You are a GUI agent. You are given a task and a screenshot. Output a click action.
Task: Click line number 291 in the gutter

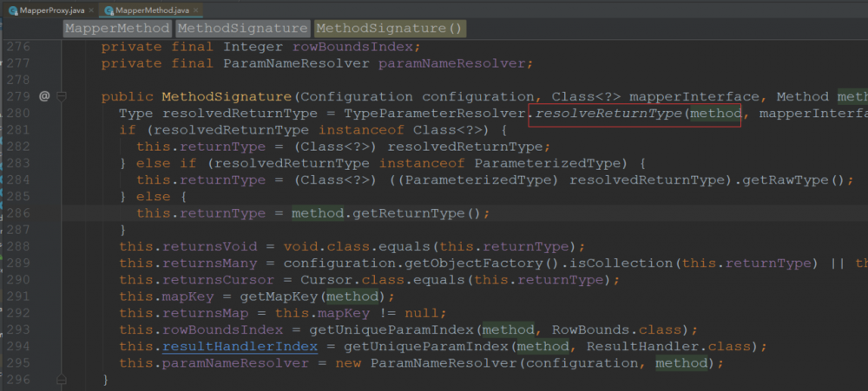pos(19,297)
